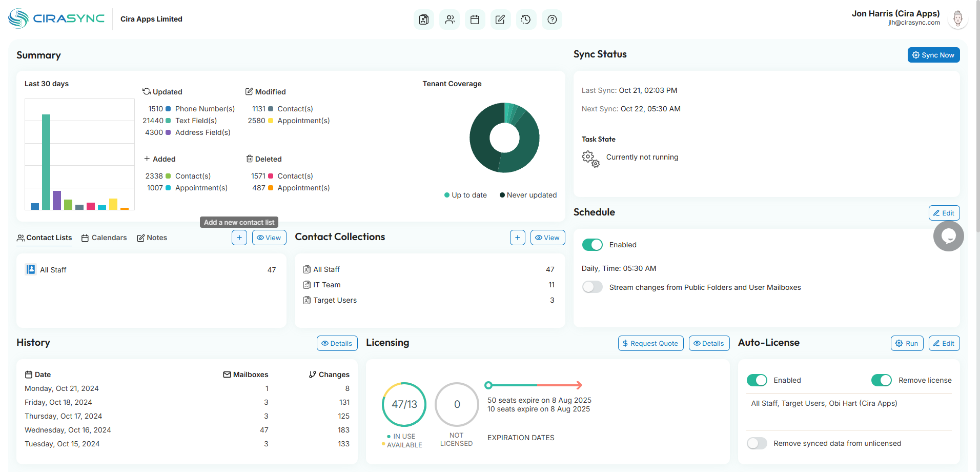The height and width of the screenshot is (472, 980).
Task: Disable the Schedule Enabled toggle
Action: [592, 245]
